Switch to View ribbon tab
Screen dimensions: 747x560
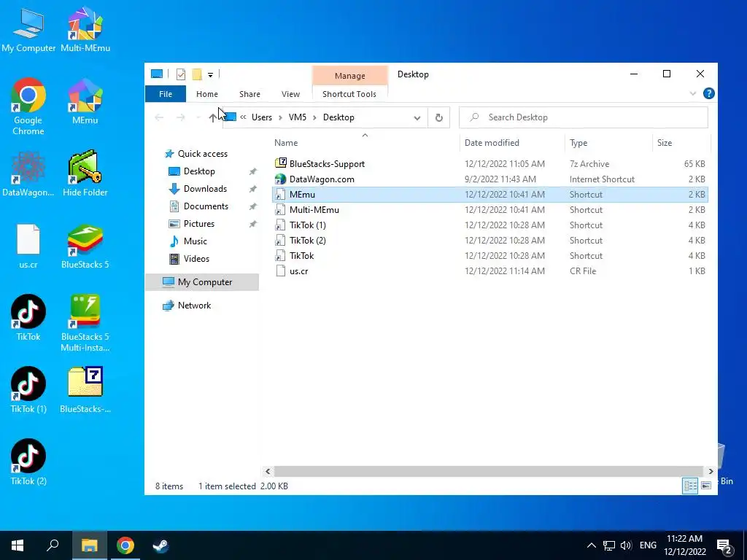click(x=290, y=94)
